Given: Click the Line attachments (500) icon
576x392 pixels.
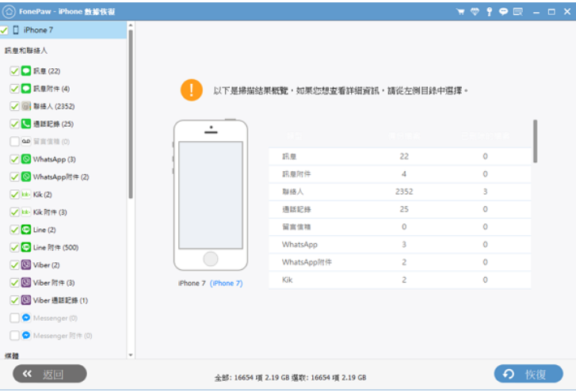Looking at the screenshot, I should (x=25, y=247).
